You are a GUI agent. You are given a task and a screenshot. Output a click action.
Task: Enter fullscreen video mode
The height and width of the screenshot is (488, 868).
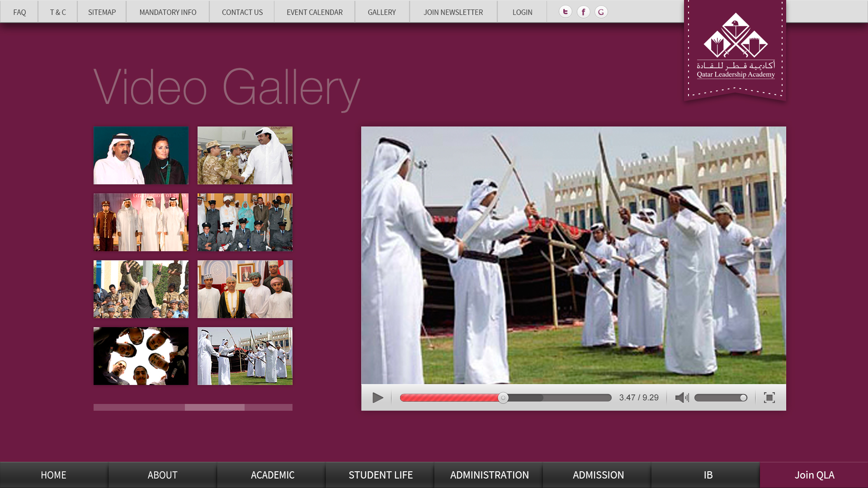tap(769, 398)
